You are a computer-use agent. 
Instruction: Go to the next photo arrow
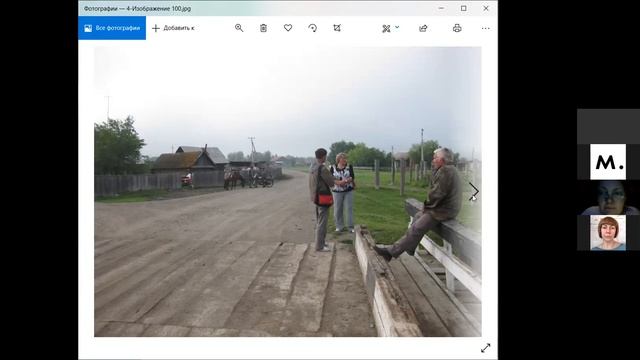473,191
